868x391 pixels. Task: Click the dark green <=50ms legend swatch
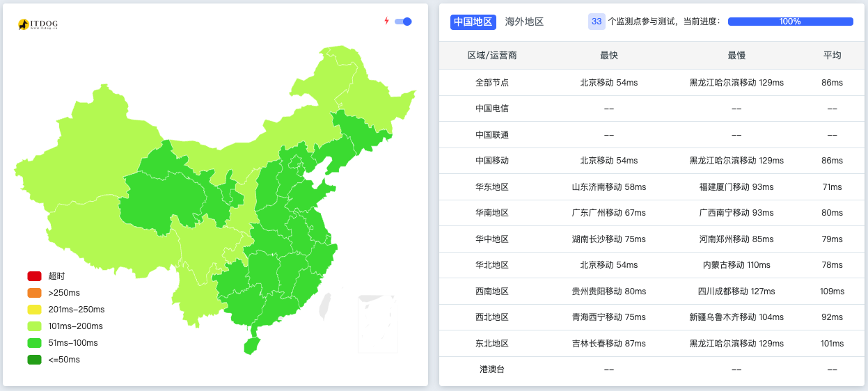(35, 360)
